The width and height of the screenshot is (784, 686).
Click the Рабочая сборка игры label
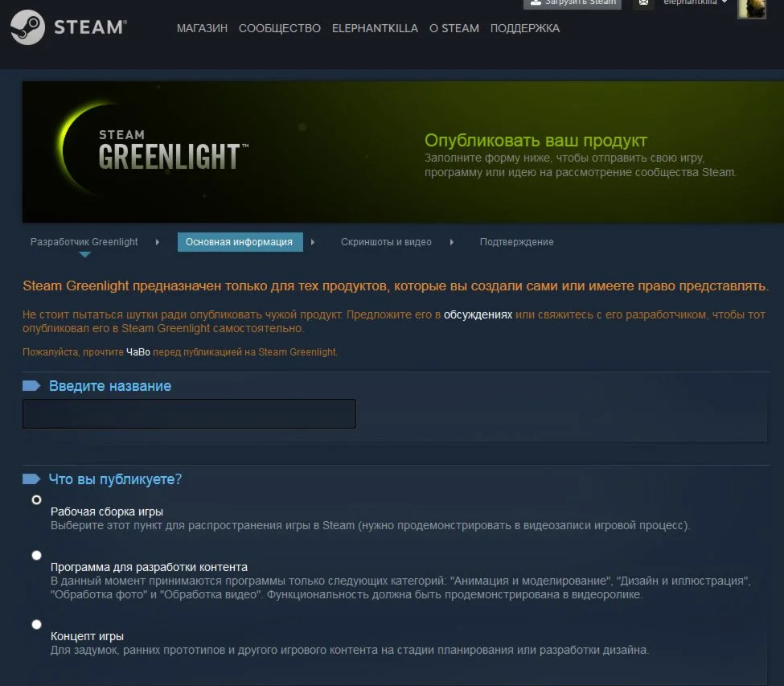[x=106, y=511]
